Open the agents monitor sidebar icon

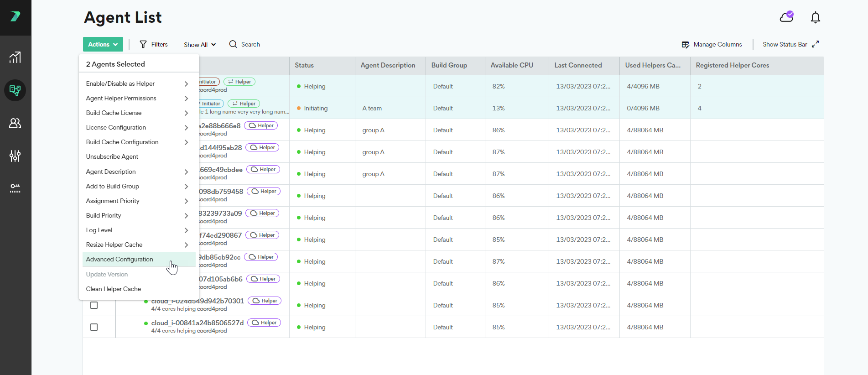[x=15, y=90]
